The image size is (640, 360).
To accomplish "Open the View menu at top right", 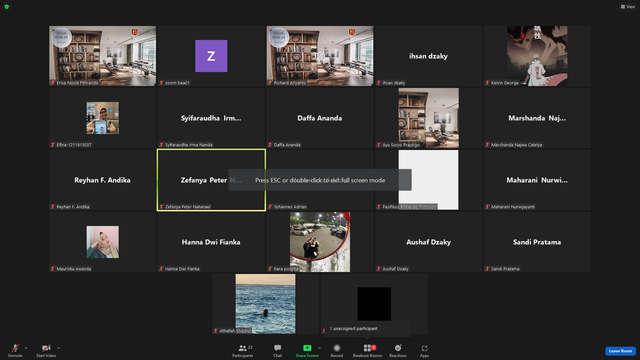I will 628,7.
